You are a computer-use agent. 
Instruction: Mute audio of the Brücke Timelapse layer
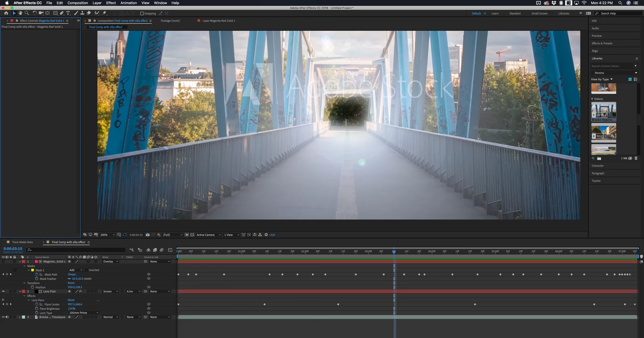7,317
